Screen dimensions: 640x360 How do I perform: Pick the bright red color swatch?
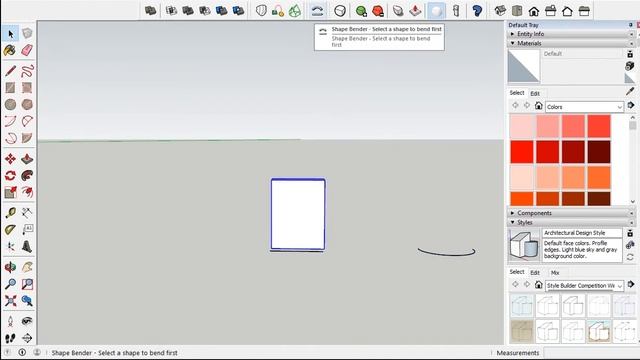(x=522, y=151)
